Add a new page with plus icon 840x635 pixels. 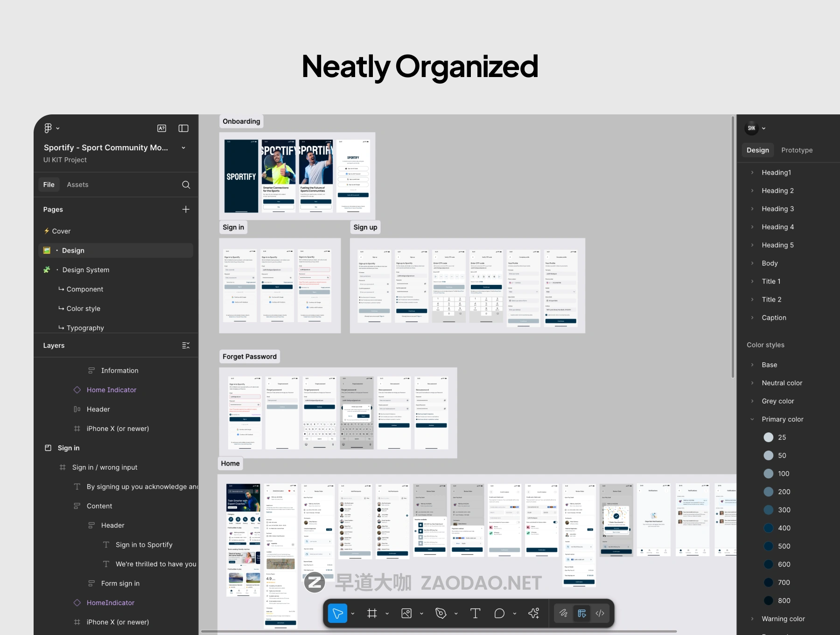(186, 210)
